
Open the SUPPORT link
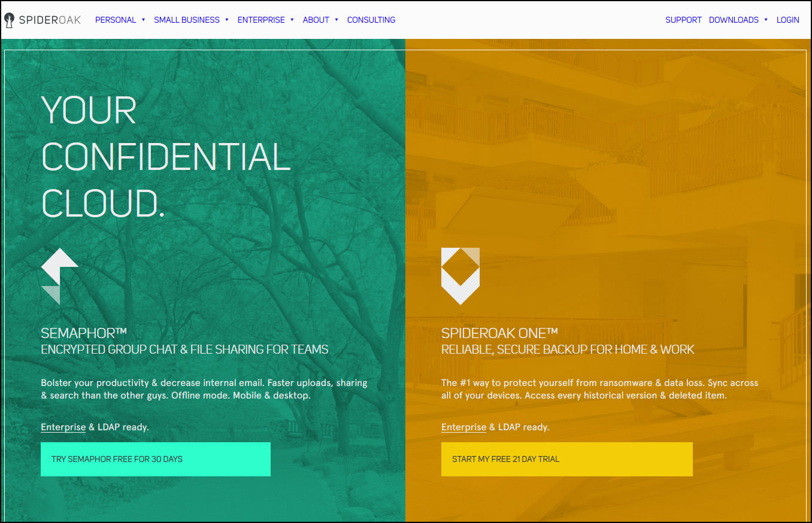(683, 20)
